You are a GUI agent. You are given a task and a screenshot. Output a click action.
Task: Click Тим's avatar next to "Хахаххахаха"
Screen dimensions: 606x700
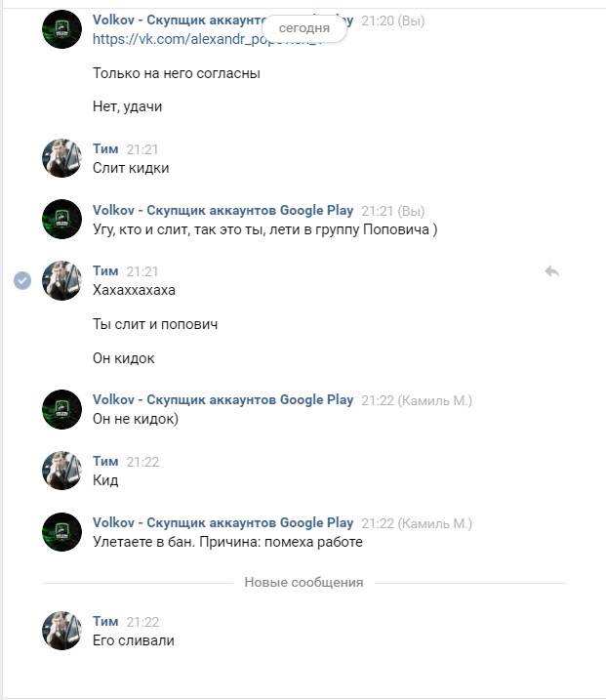point(61,280)
